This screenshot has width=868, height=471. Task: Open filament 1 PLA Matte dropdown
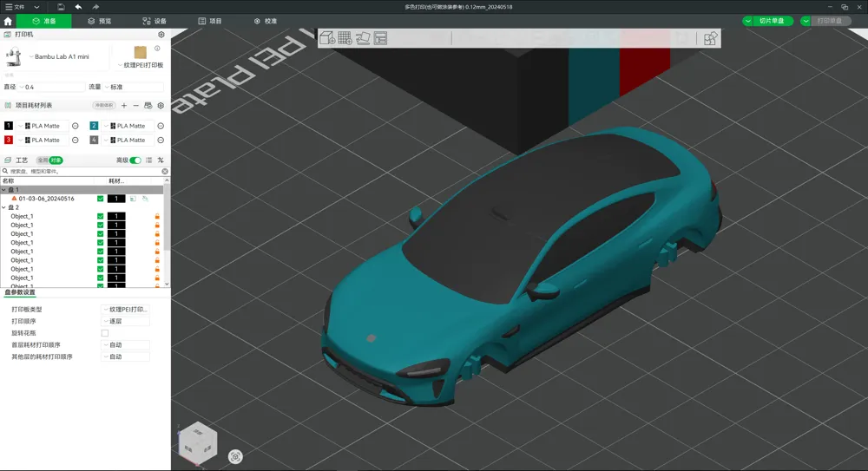click(x=43, y=126)
